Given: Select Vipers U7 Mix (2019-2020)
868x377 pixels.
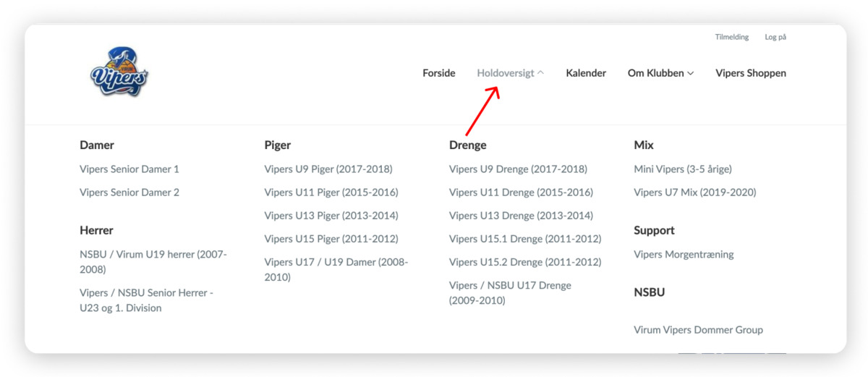Looking at the screenshot, I should coord(695,192).
